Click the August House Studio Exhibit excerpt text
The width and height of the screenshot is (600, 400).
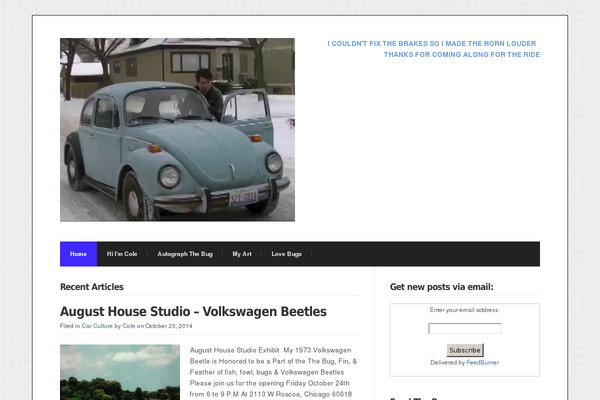[x=273, y=372]
